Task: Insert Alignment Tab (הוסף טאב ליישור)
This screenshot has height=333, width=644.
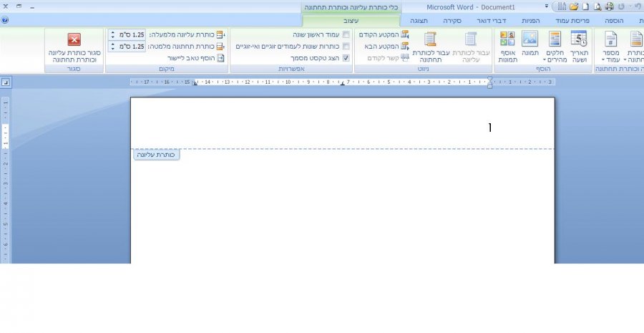Action: click(195, 58)
